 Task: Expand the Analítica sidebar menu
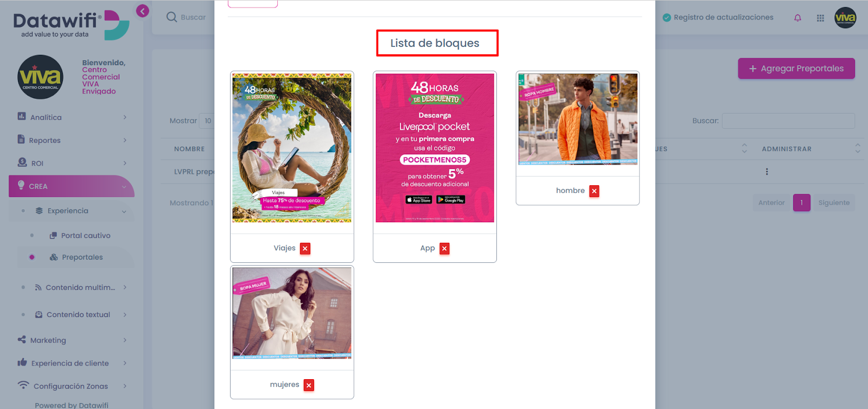72,117
